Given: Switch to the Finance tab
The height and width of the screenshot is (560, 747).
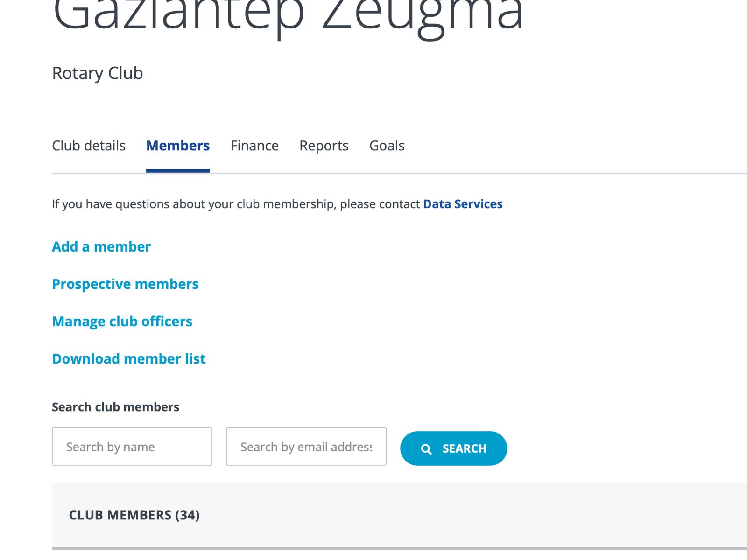Looking at the screenshot, I should pos(254,146).
